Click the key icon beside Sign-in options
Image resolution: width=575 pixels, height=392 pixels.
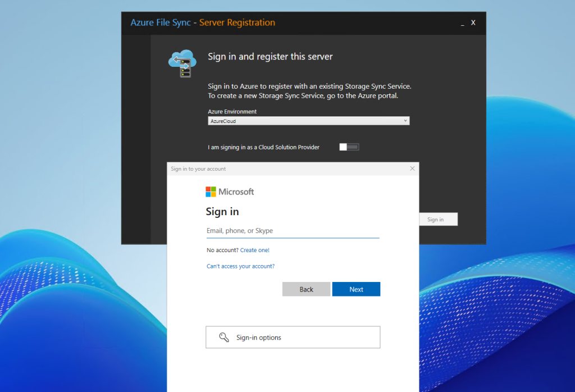tap(224, 338)
